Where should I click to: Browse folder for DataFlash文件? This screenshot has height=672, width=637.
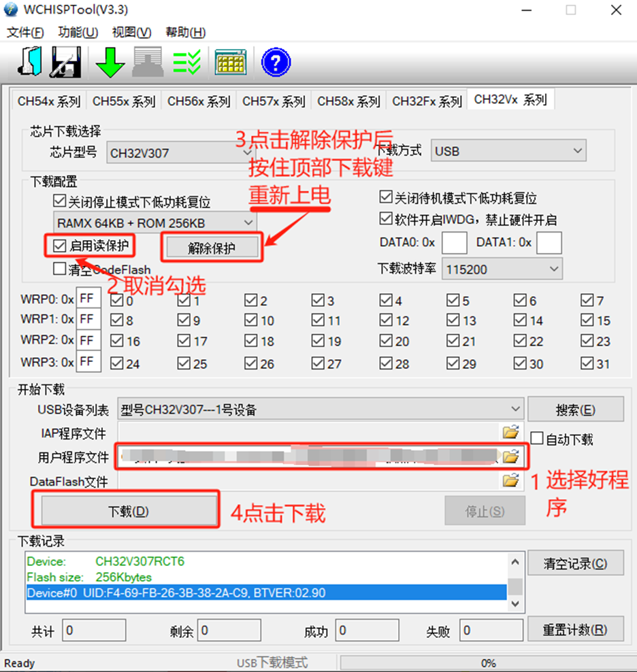point(510,481)
